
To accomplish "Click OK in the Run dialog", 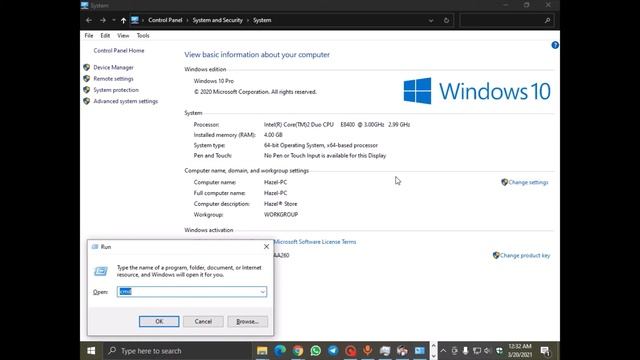I will point(159,321).
